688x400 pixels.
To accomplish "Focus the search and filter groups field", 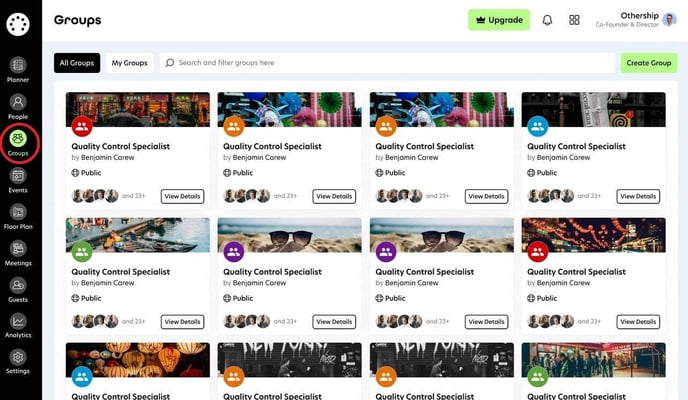I will pyautogui.click(x=387, y=63).
